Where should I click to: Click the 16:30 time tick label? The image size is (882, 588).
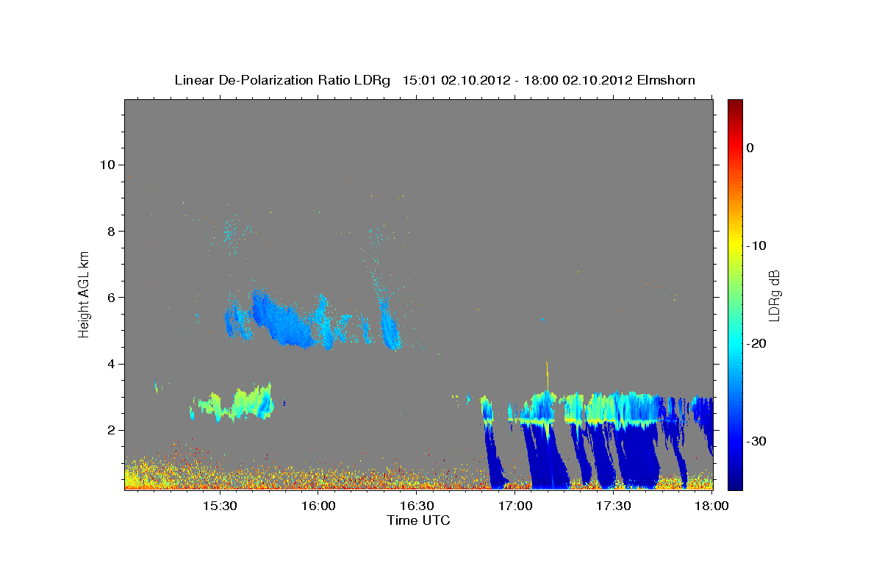pyautogui.click(x=417, y=506)
